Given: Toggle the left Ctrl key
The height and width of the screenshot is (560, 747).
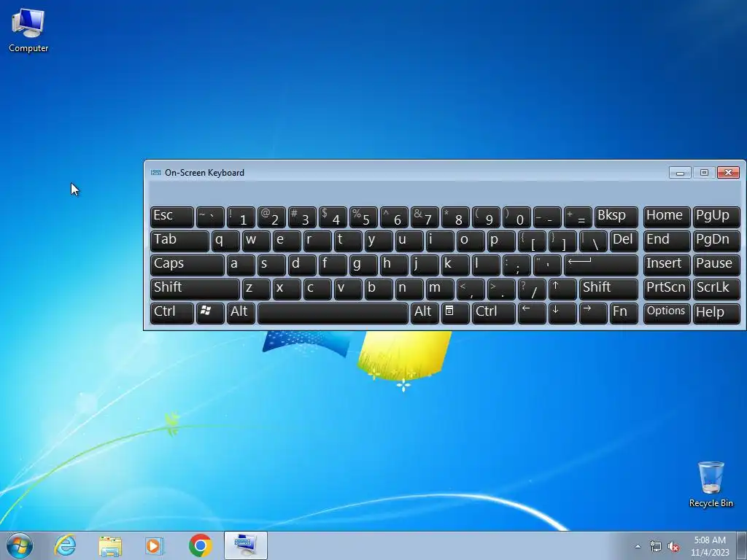Looking at the screenshot, I should click(x=172, y=312).
